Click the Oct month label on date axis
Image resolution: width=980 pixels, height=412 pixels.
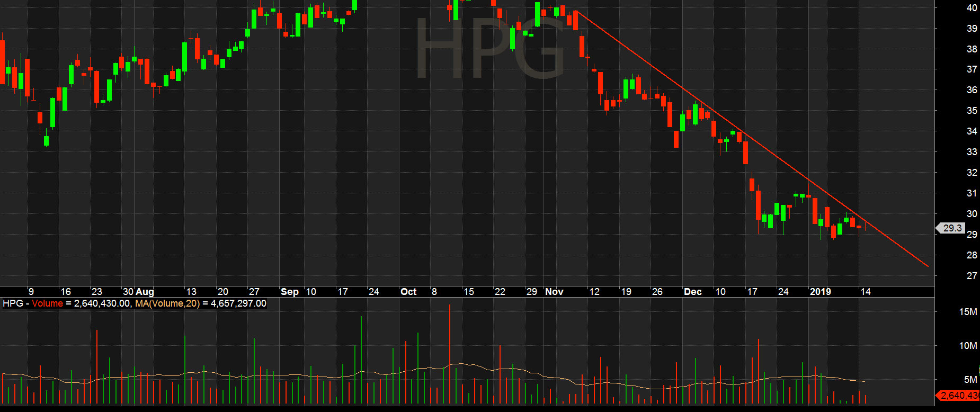point(408,292)
